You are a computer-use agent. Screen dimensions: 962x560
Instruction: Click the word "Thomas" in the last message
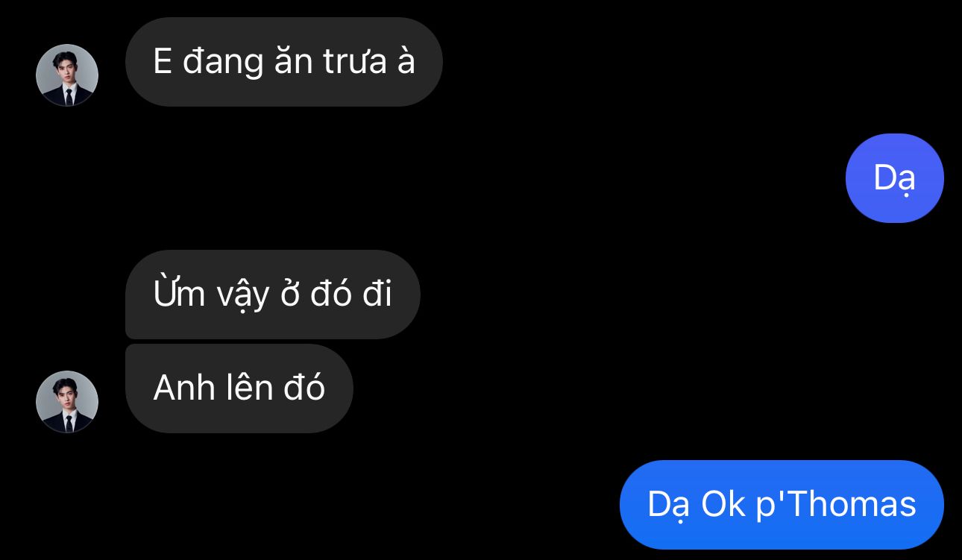click(850, 504)
